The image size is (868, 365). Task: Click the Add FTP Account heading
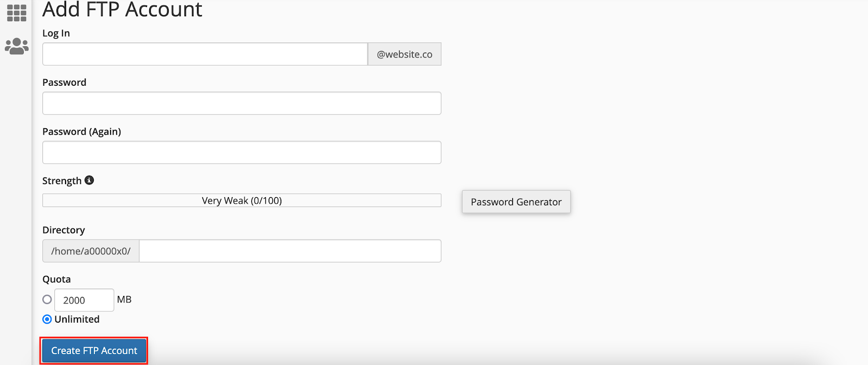tap(122, 9)
